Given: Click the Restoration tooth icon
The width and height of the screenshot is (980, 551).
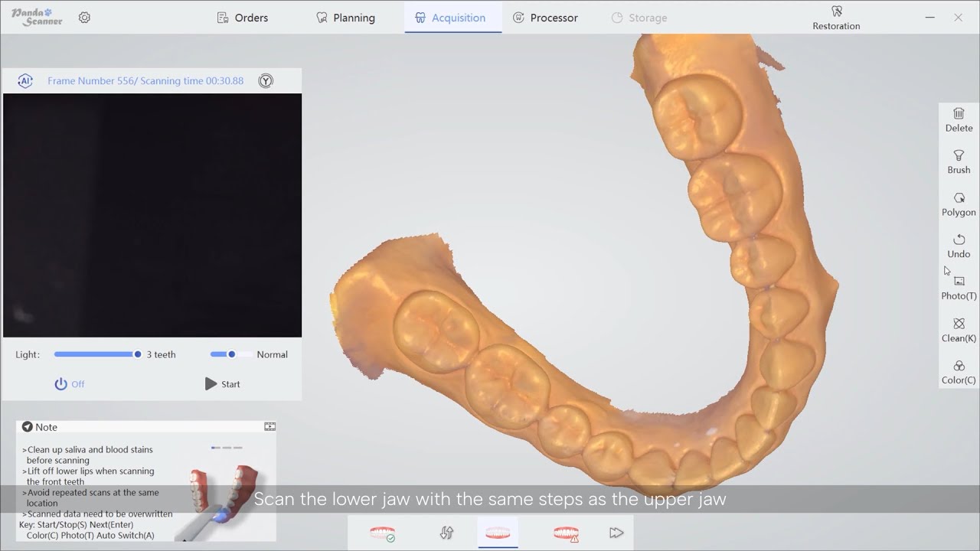Looking at the screenshot, I should pos(836,11).
